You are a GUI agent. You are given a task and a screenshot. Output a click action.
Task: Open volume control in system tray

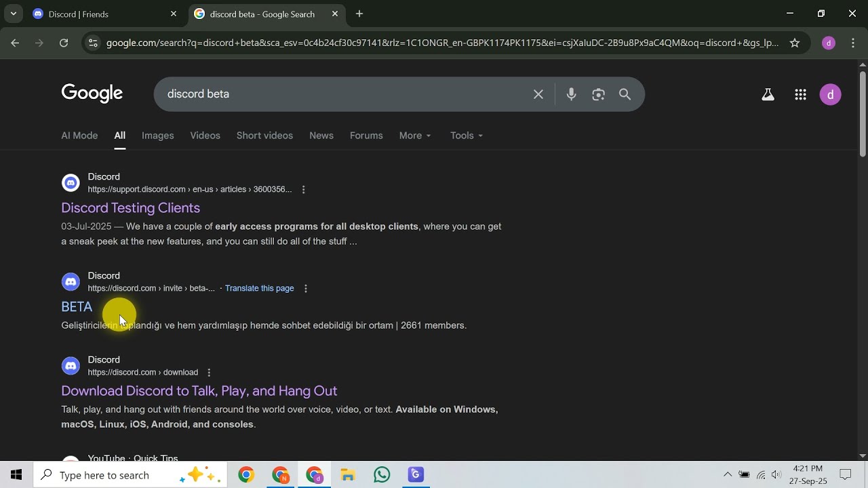(776, 475)
